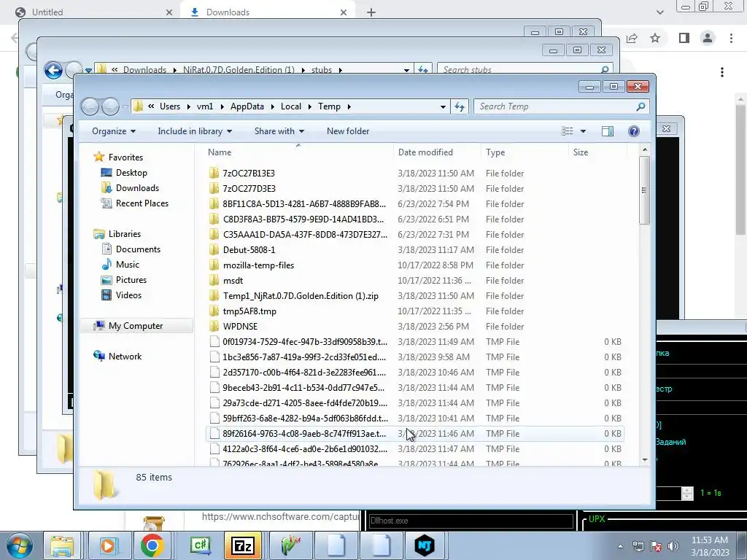Click the volume speaker tray icon
Image resolution: width=747 pixels, height=560 pixels.
tap(673, 546)
